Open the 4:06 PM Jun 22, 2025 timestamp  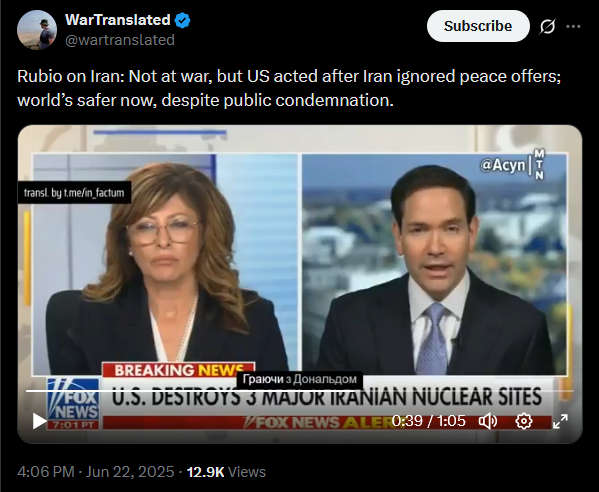[96, 472]
